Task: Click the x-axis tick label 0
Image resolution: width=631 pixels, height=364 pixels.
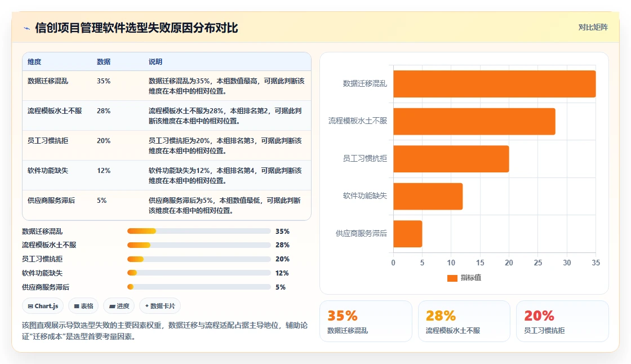Action: tap(393, 263)
